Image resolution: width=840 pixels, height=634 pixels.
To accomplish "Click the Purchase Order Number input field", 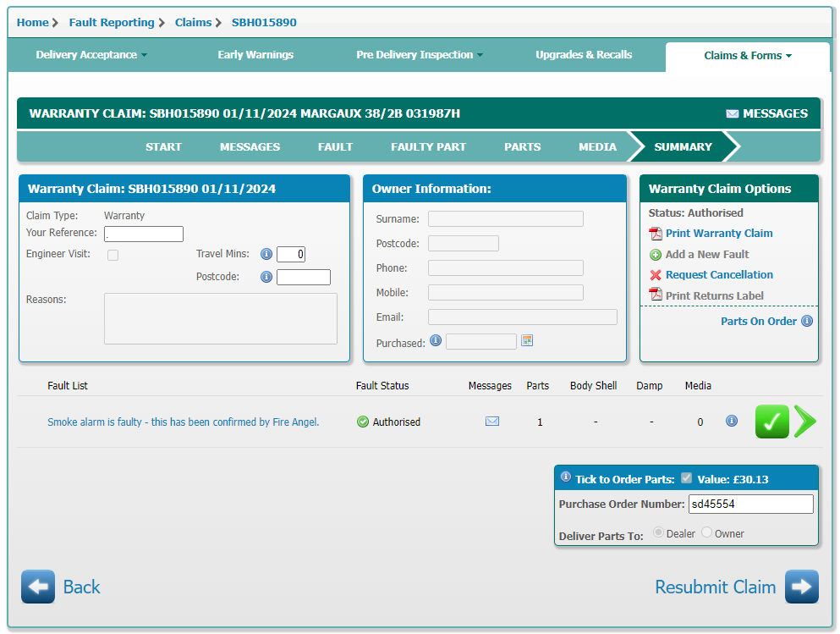I will pos(750,504).
